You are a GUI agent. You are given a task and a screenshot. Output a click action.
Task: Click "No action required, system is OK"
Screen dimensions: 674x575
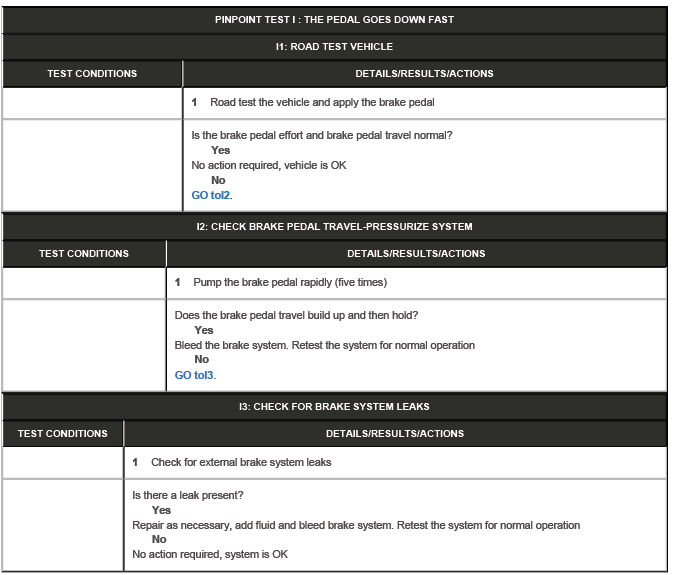(x=210, y=555)
